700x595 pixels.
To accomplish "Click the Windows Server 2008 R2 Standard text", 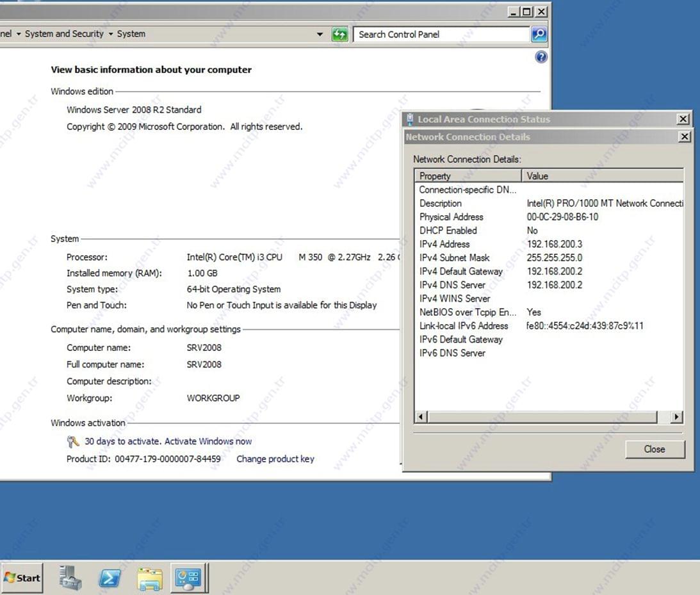I will [x=134, y=110].
